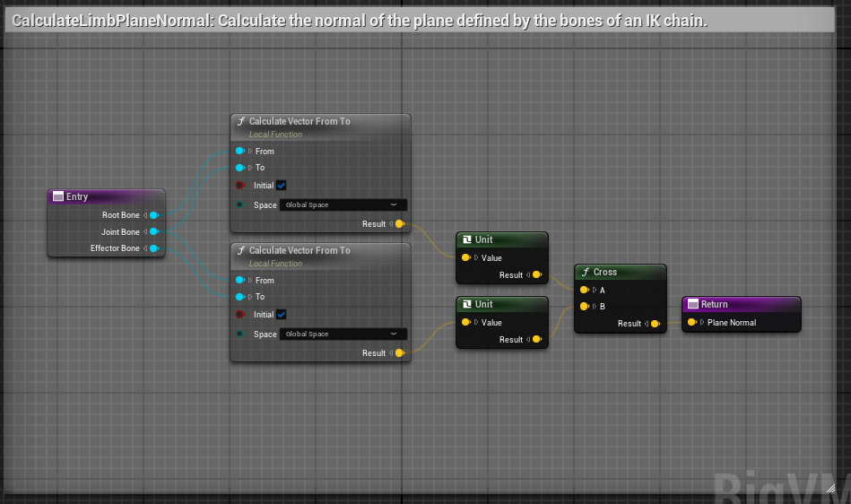Click the B input pin on Cross node
This screenshot has width=851, height=504.
[584, 306]
